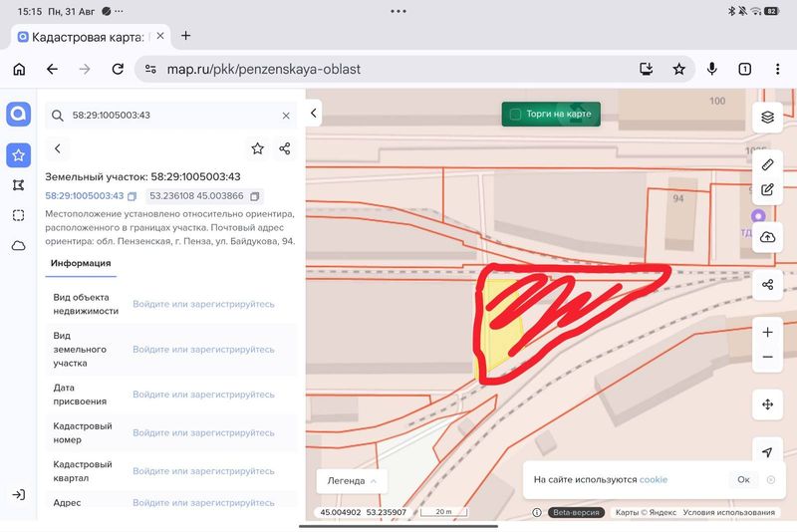Open the cookie policy link
797x532 pixels.
654,479
